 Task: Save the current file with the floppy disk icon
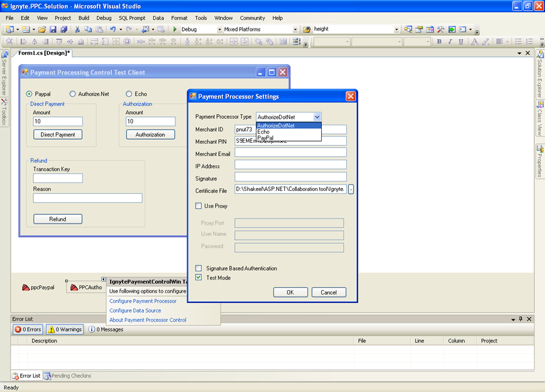pyautogui.click(x=53, y=30)
